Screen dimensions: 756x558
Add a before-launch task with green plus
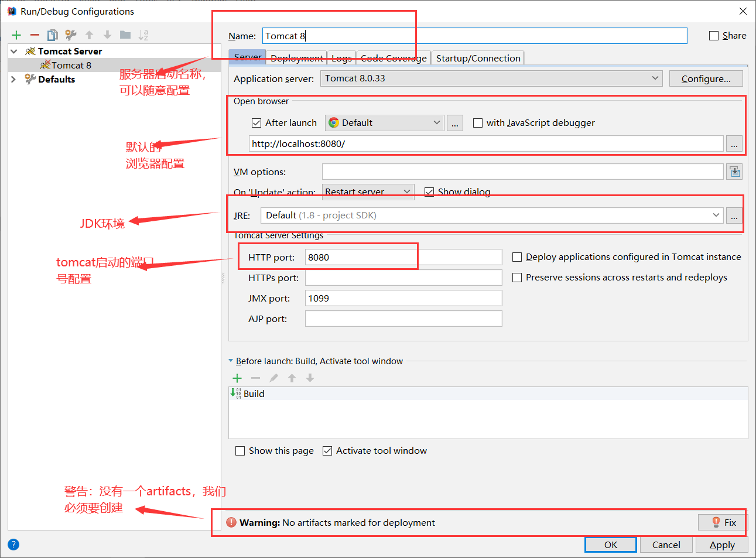pyautogui.click(x=237, y=378)
